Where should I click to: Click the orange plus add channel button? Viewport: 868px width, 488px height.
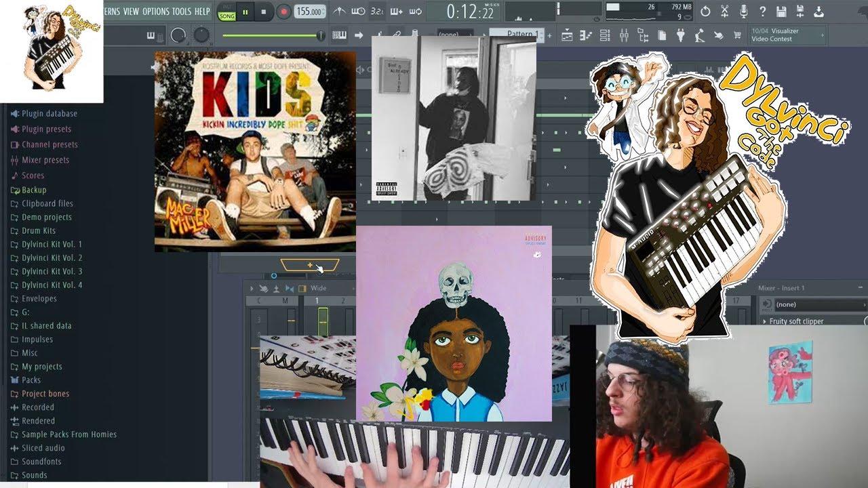310,265
